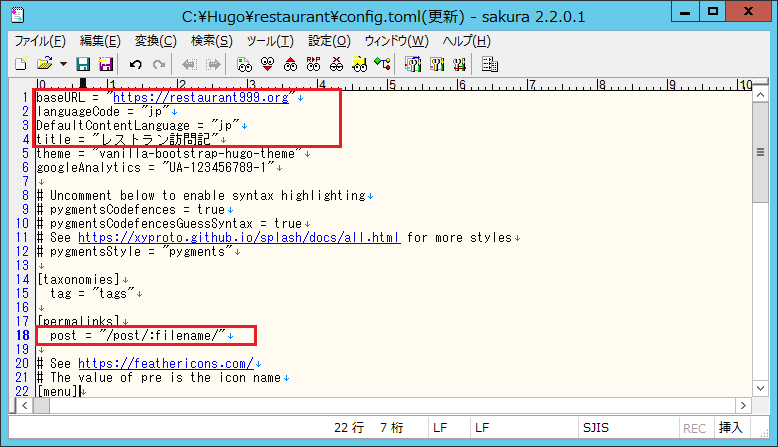
Task: Open type-specific settings with the second tools icon
Action: click(x=437, y=64)
